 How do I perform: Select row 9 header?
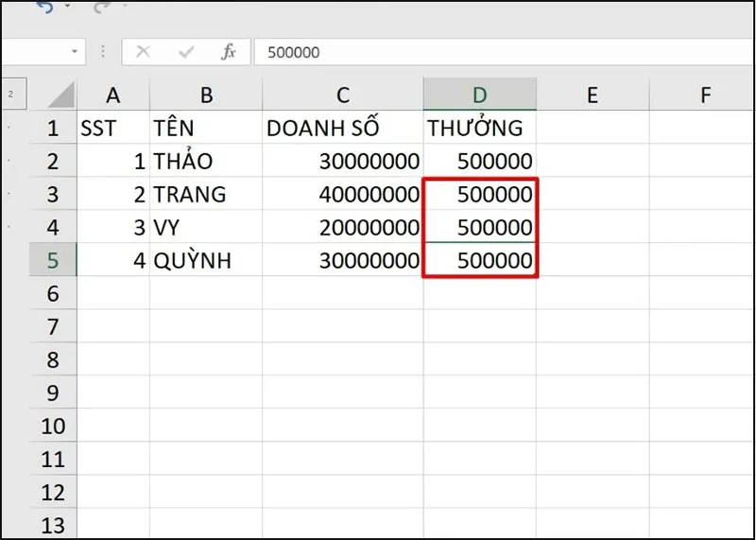coord(53,392)
